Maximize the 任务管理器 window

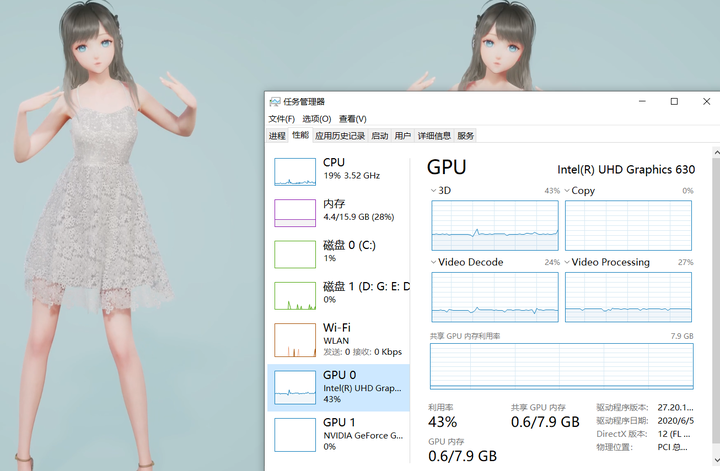click(674, 101)
